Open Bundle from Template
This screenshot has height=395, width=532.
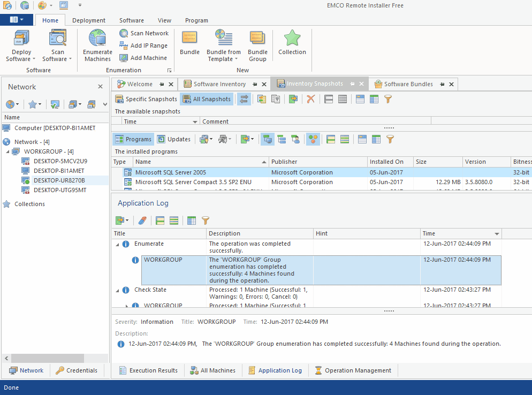pyautogui.click(x=224, y=45)
